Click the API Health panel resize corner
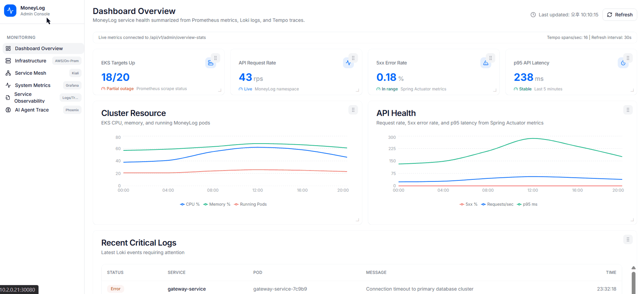Viewport: 644px width, 294px height. click(x=632, y=220)
